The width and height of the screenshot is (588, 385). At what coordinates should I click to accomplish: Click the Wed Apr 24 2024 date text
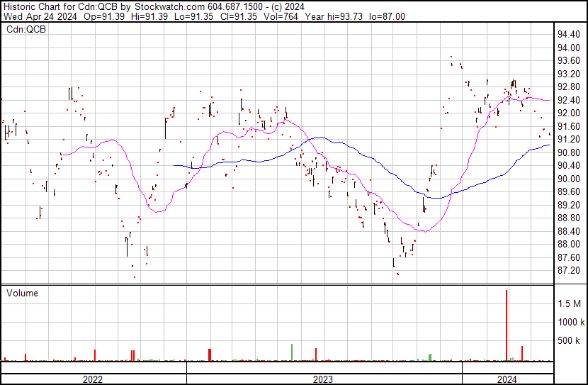click(40, 16)
